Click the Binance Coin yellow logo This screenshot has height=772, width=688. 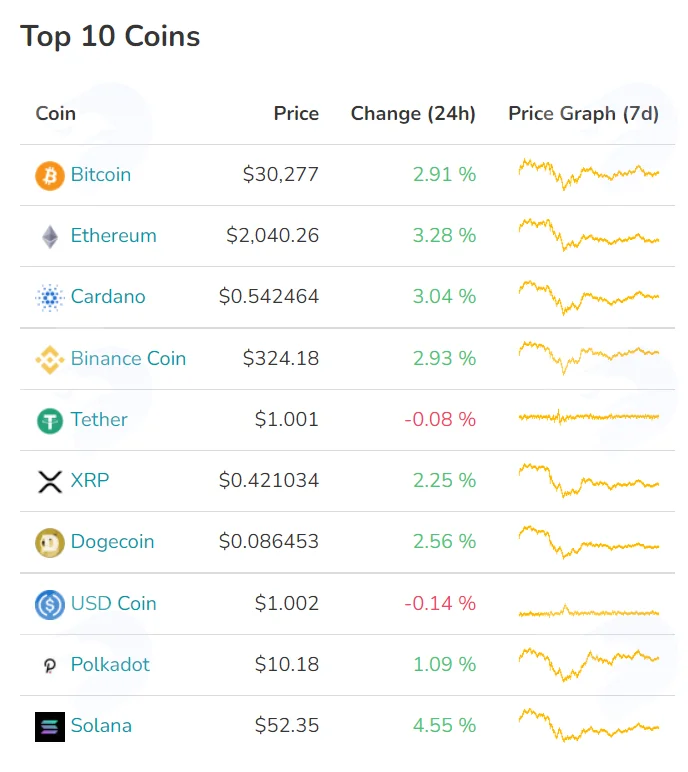50,359
